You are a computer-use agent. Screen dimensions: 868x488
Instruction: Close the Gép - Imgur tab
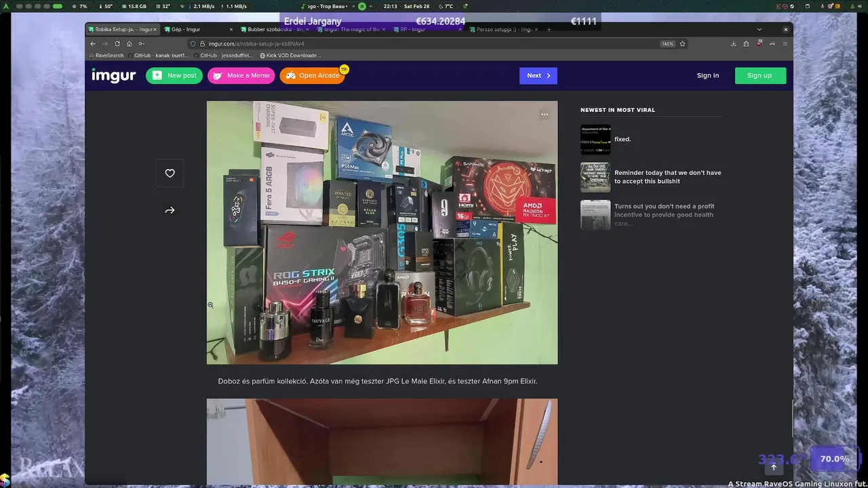coord(231,30)
